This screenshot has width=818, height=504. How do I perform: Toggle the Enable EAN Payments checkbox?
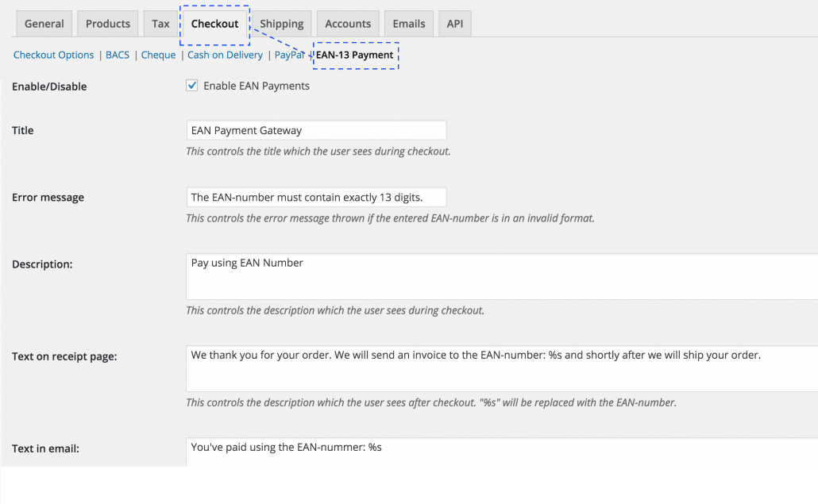[x=192, y=86]
